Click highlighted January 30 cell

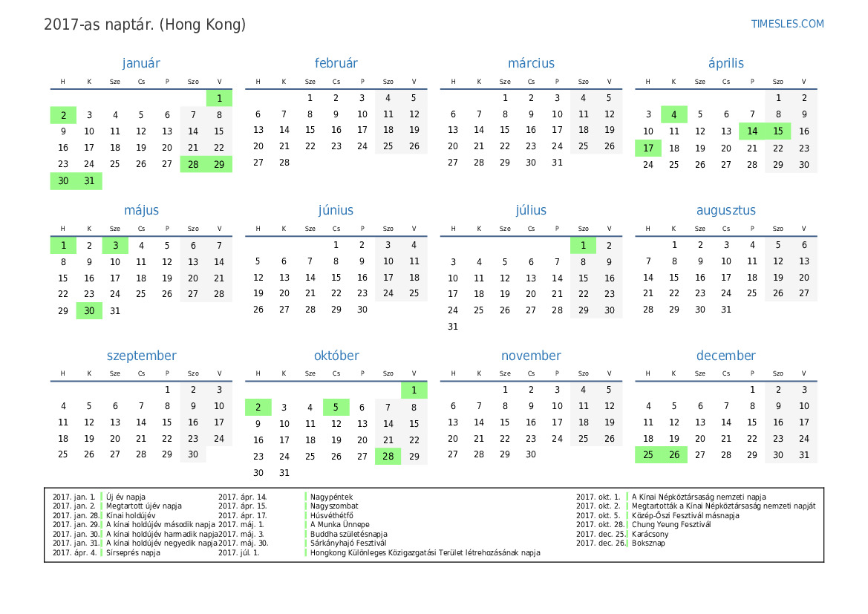point(63,181)
